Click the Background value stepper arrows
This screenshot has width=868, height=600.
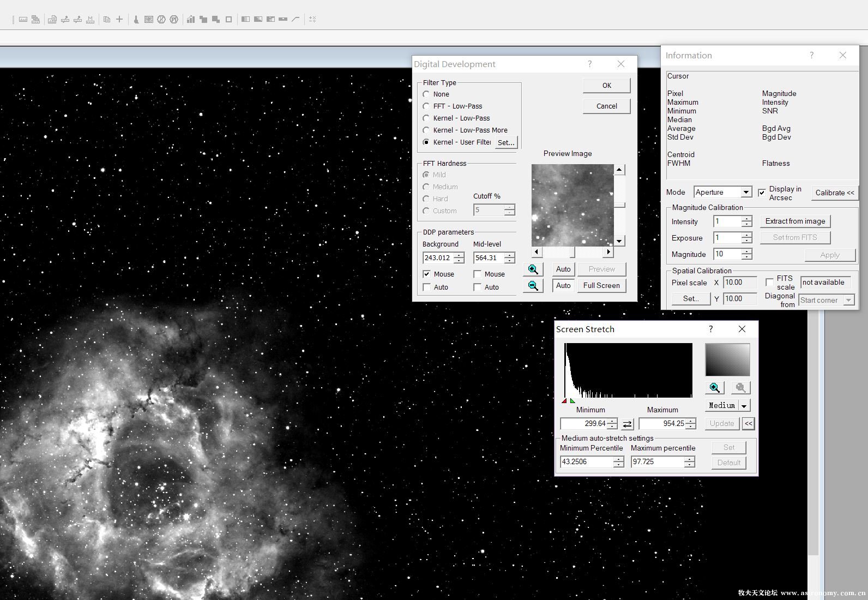[459, 258]
